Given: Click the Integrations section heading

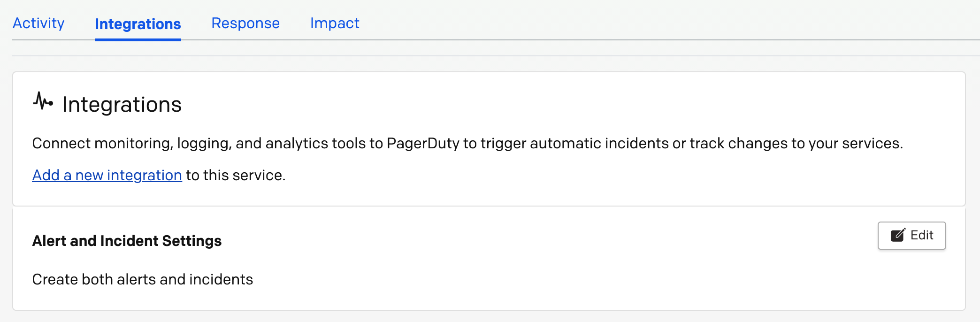Looking at the screenshot, I should pos(122,104).
